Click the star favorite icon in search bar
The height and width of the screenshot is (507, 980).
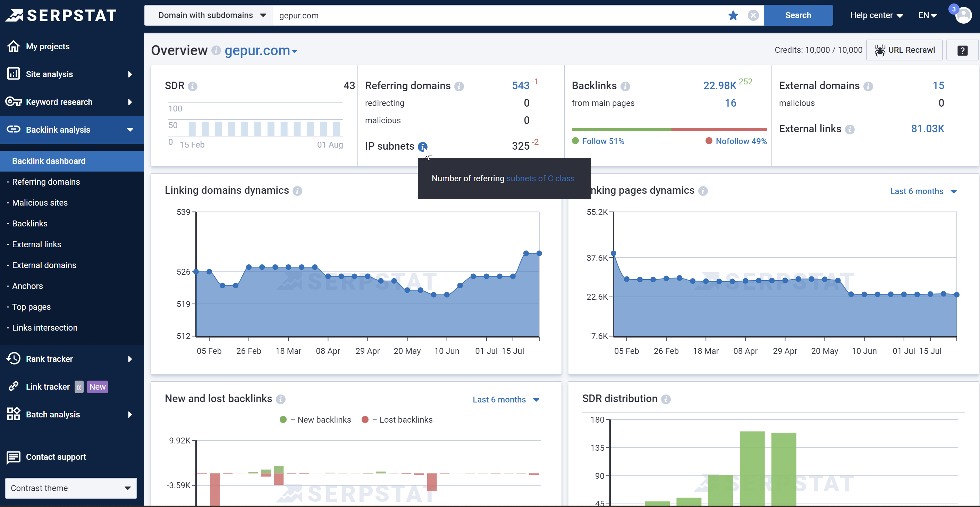click(733, 15)
